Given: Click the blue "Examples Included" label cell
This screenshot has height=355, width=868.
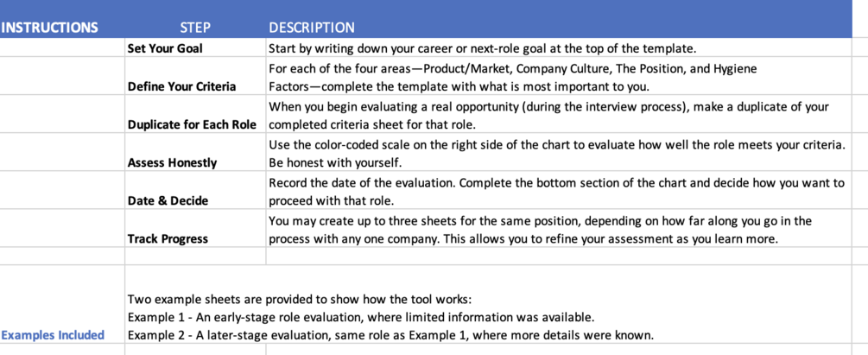Looking at the screenshot, I should click(53, 335).
